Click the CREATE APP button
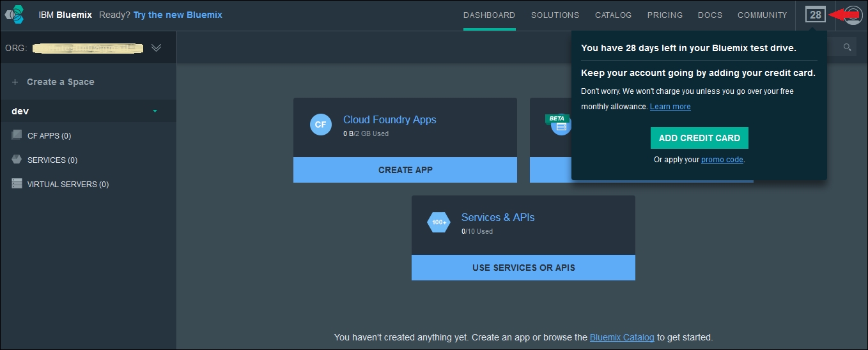The width and height of the screenshot is (868, 350). tap(405, 170)
